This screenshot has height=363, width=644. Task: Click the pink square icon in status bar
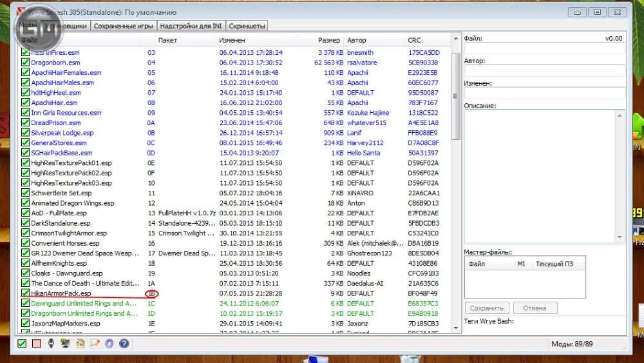click(x=37, y=343)
